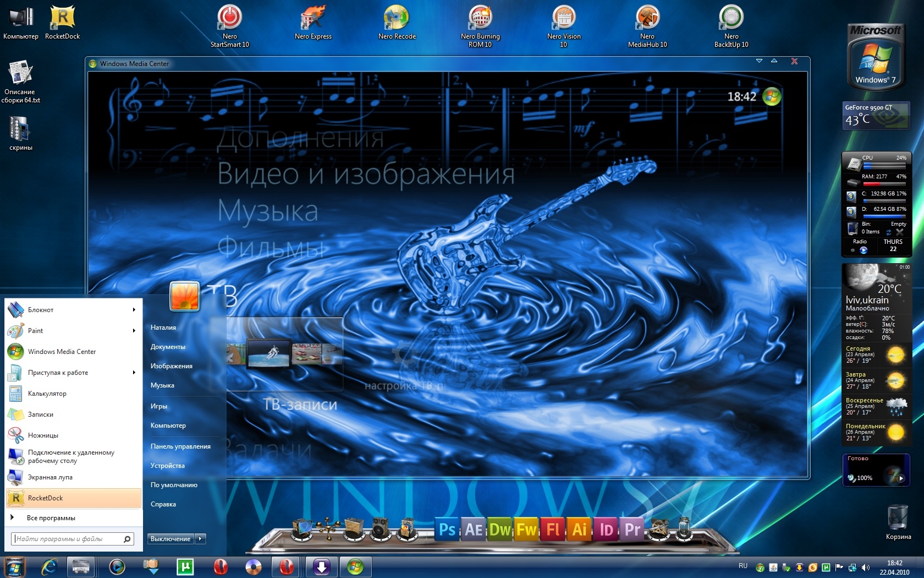The height and width of the screenshot is (578, 924).
Task: Open Nero StartSmart 10 desktop shortcut
Action: [x=230, y=26]
